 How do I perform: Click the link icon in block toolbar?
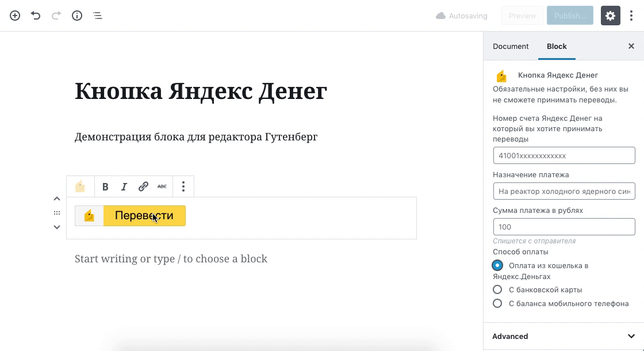(143, 186)
